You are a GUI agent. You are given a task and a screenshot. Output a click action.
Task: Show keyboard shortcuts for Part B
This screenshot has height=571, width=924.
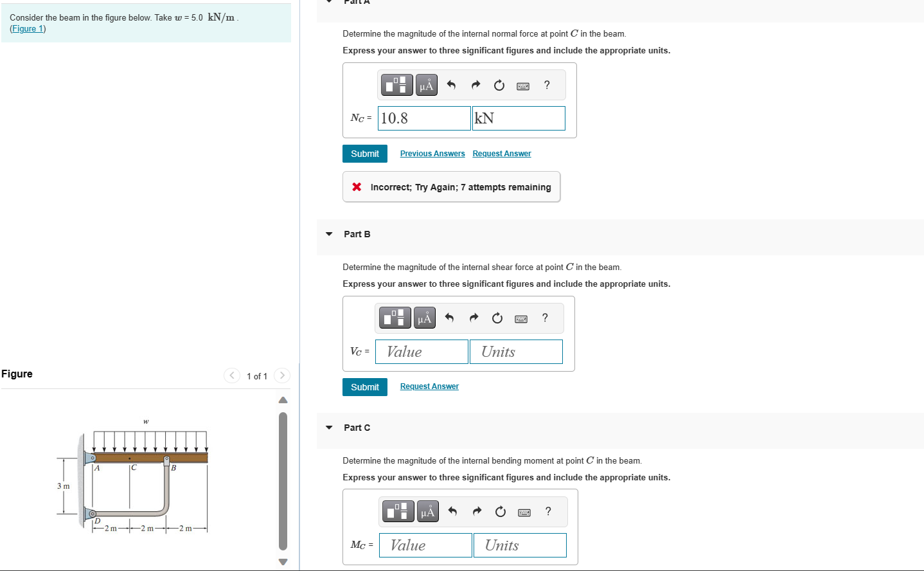click(x=521, y=318)
